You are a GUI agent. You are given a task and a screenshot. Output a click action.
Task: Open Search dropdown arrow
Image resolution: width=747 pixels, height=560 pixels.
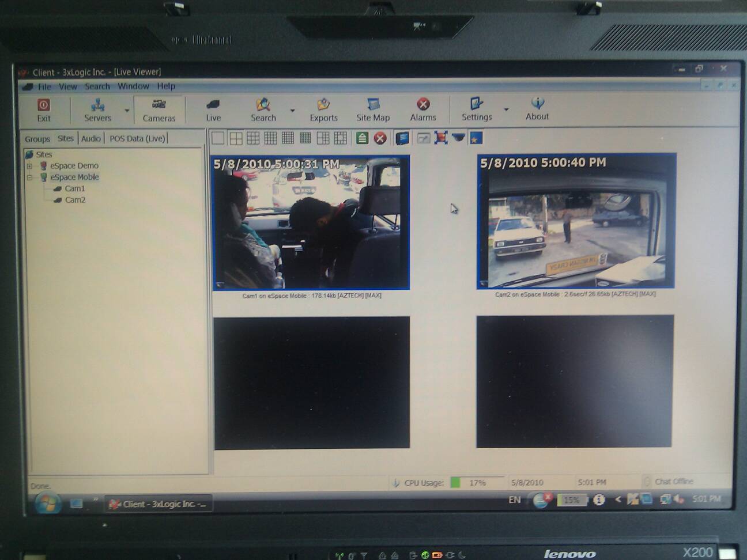[292, 110]
